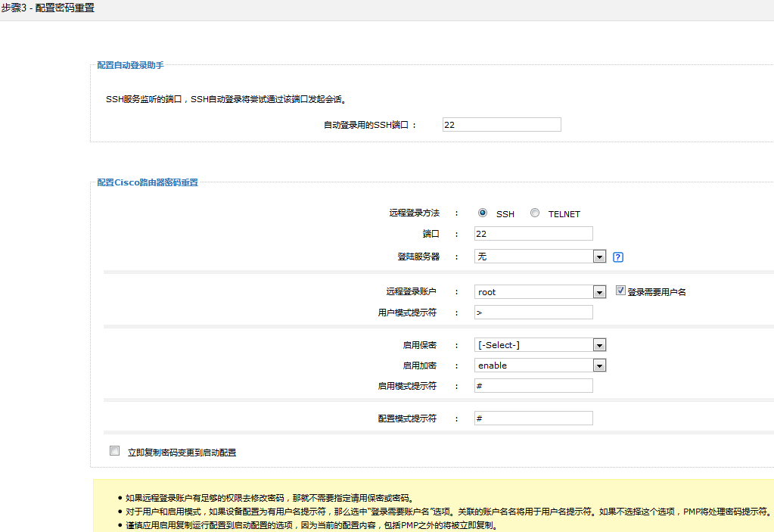Screen dimensions: 774x532
Task: Click the 自动登录用的SSH端口 input field
Action: tap(501, 125)
